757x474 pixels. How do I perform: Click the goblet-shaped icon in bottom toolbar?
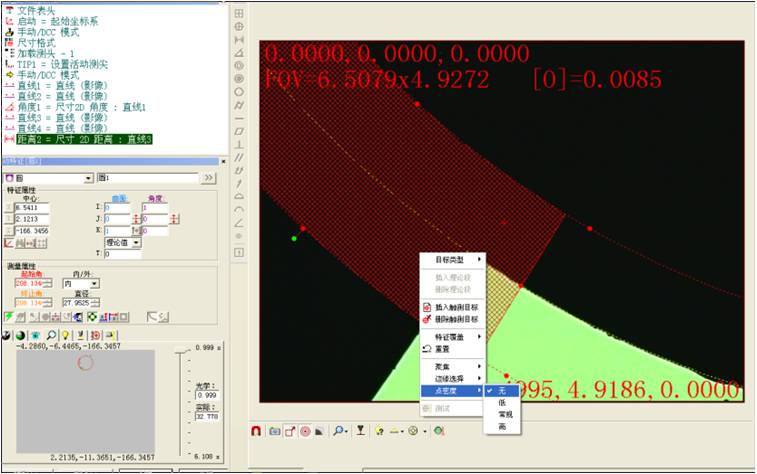click(360, 431)
